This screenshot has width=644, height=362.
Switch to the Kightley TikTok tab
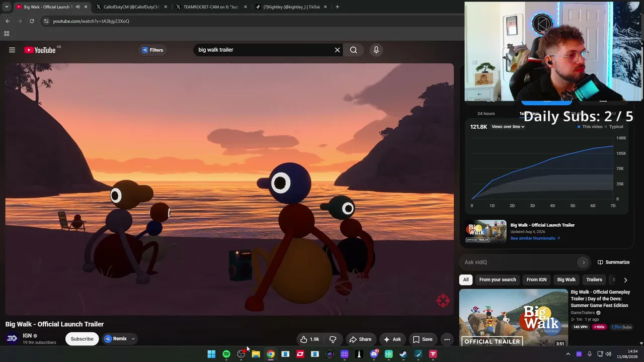pyautogui.click(x=291, y=7)
